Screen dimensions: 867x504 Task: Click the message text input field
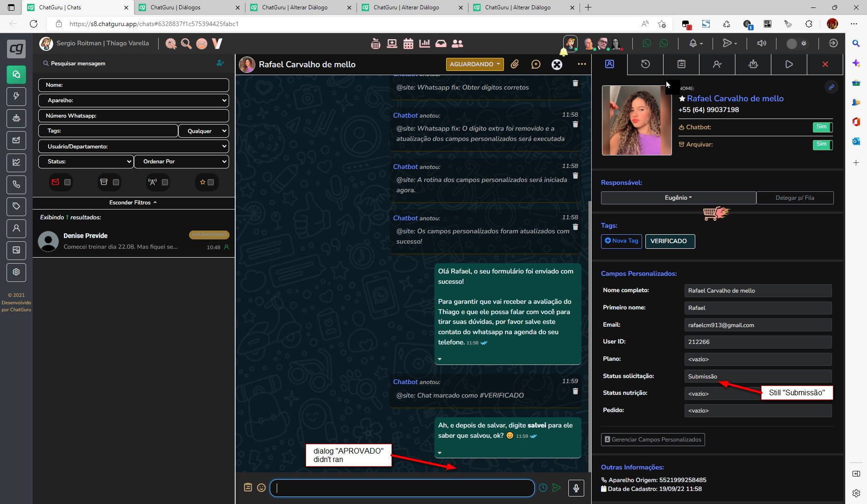point(402,488)
